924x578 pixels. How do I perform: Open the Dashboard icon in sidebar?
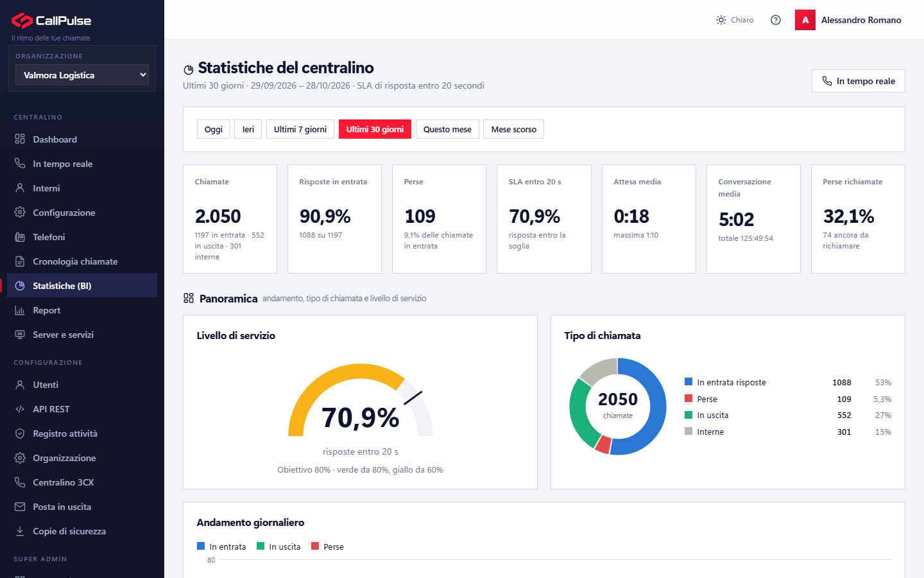[20, 139]
